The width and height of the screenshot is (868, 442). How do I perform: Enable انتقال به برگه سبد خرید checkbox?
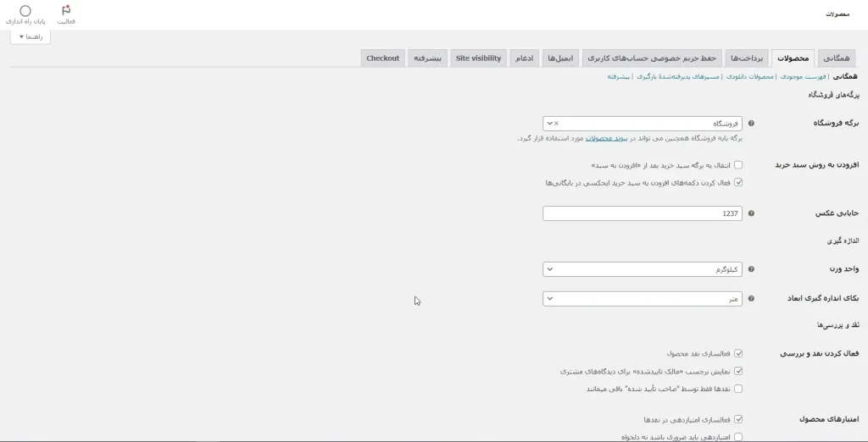click(738, 165)
